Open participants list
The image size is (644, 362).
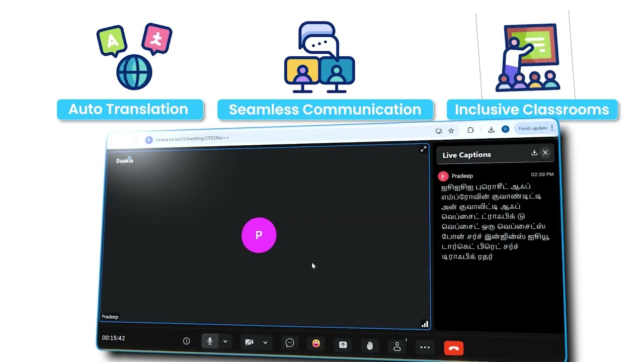pos(397,346)
